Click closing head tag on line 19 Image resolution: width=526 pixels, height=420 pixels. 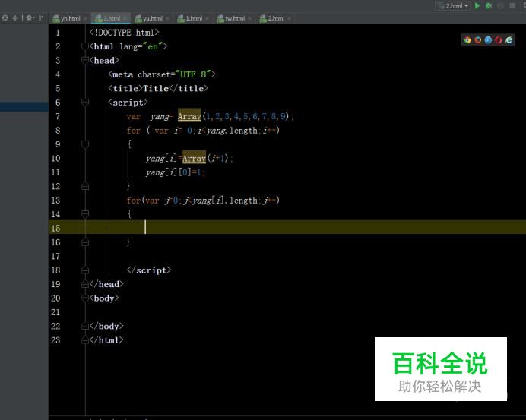106,284
